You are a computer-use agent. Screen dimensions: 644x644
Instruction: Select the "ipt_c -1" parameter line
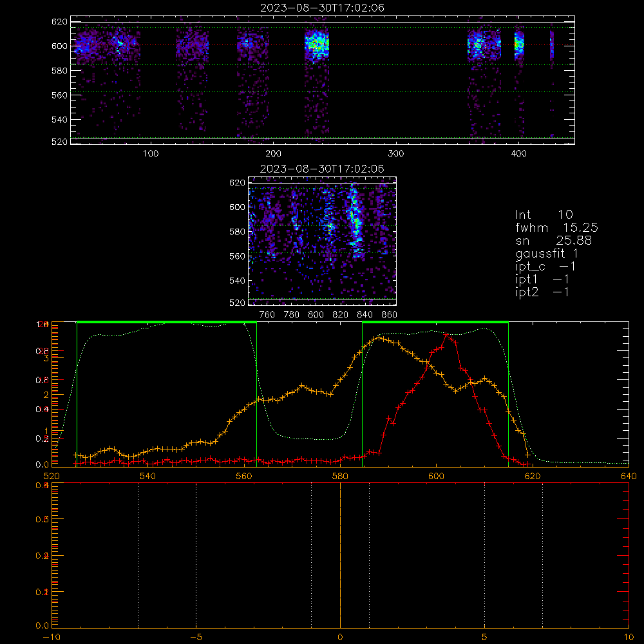tap(545, 267)
